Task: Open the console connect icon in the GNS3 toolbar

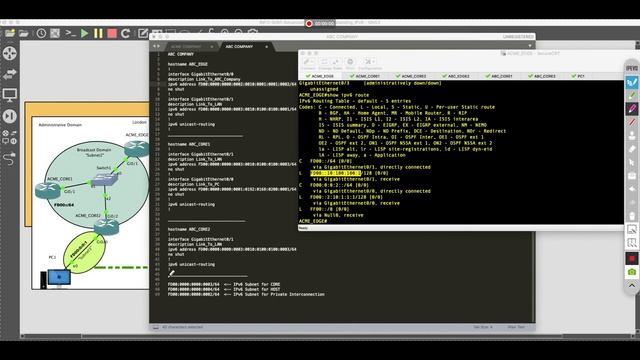Action: pos(70,33)
